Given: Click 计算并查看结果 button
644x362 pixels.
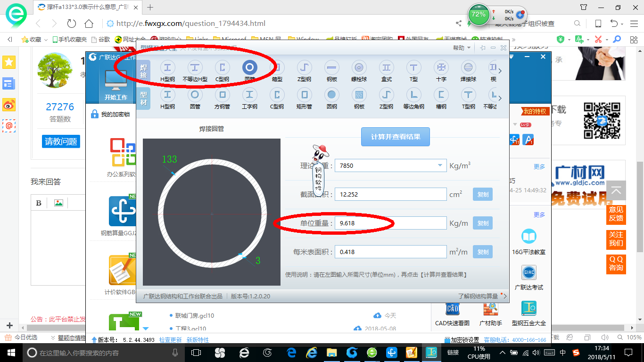Looking at the screenshot, I should [x=395, y=137].
